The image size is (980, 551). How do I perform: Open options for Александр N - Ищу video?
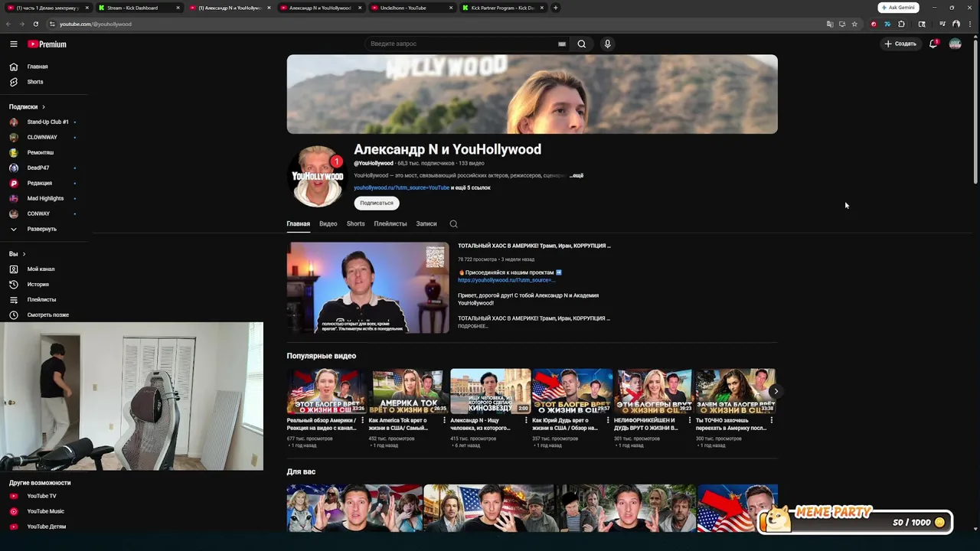click(526, 420)
